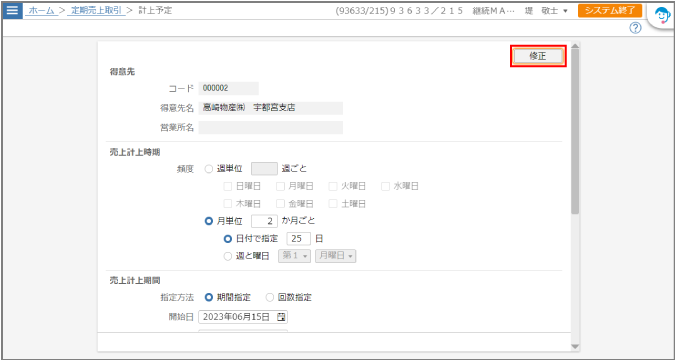Click the コード field showing 000002
This screenshot has height=360, width=675.
point(229,88)
